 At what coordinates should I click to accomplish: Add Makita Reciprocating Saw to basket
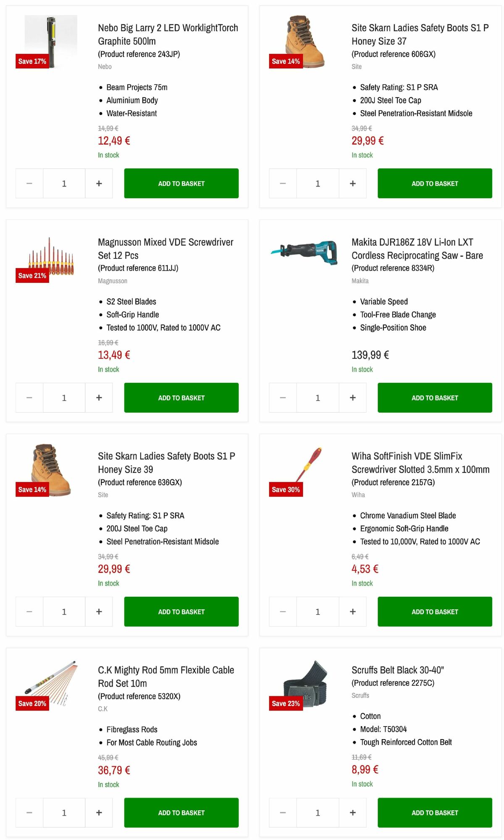(435, 398)
